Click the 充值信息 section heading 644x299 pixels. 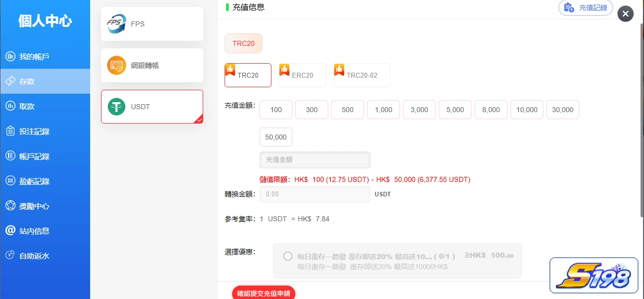(249, 7)
